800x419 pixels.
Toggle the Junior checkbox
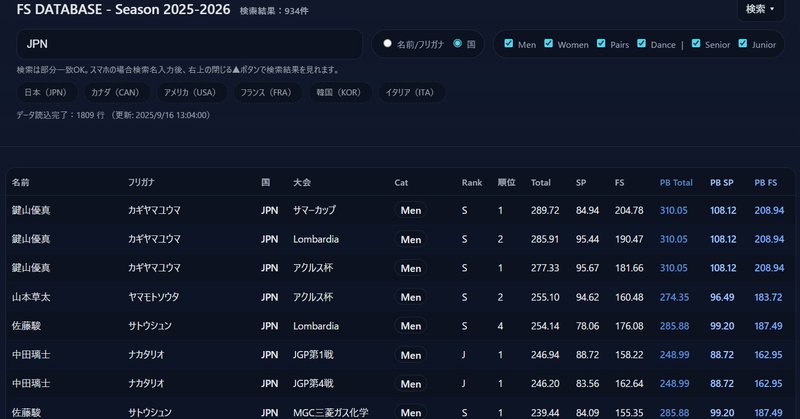click(x=743, y=43)
